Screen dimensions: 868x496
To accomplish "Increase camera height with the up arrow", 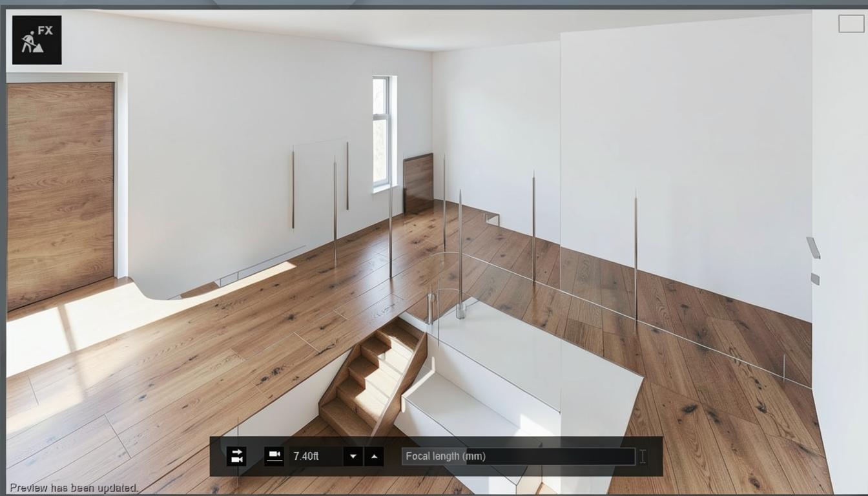I will (375, 456).
